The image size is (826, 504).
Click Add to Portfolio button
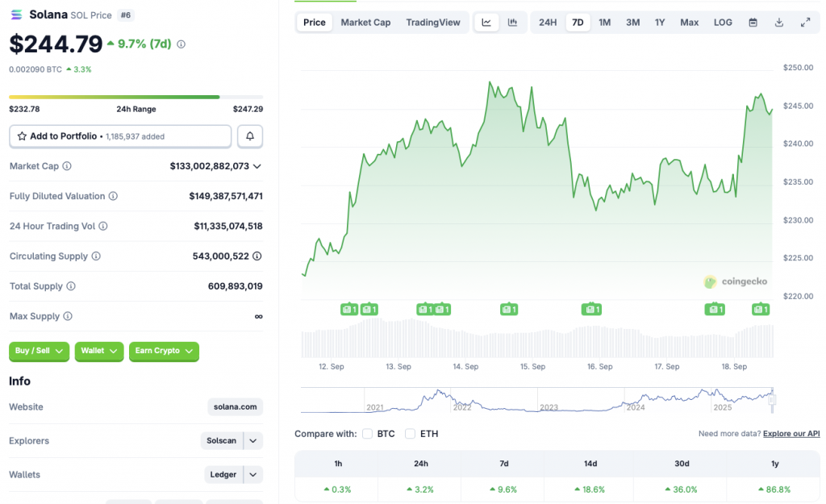120,136
